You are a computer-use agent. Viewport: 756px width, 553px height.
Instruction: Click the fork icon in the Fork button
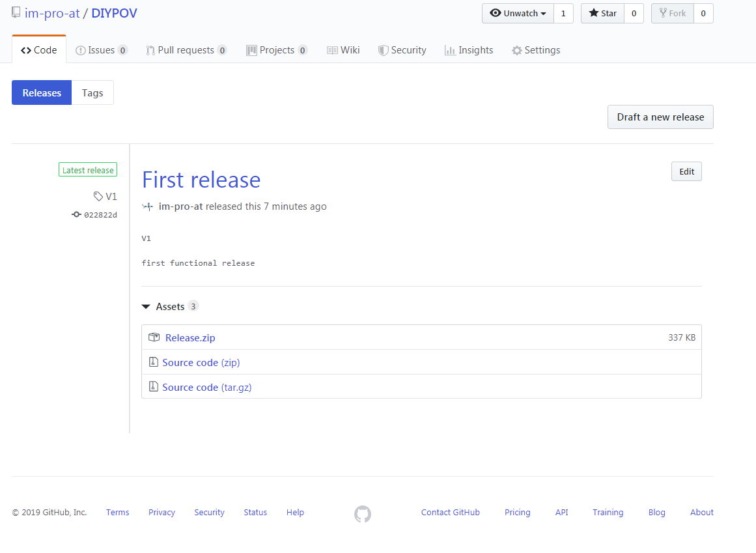[x=662, y=12]
